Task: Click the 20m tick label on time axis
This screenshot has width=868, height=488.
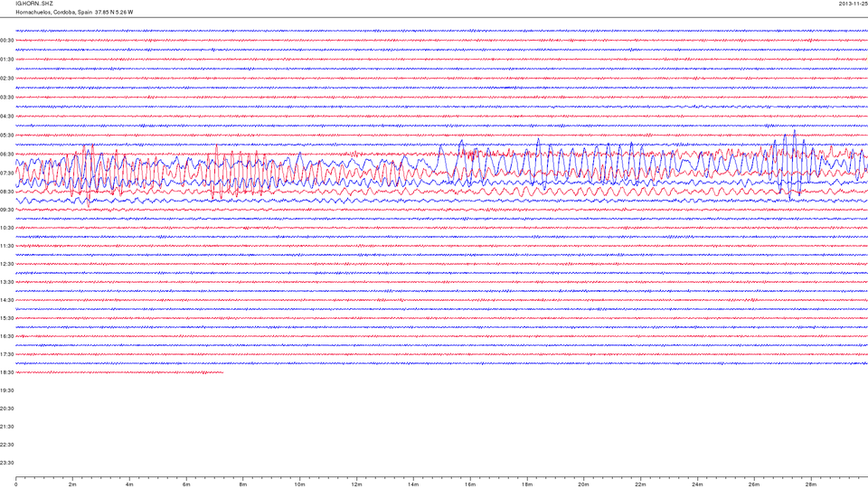Action: pos(583,484)
